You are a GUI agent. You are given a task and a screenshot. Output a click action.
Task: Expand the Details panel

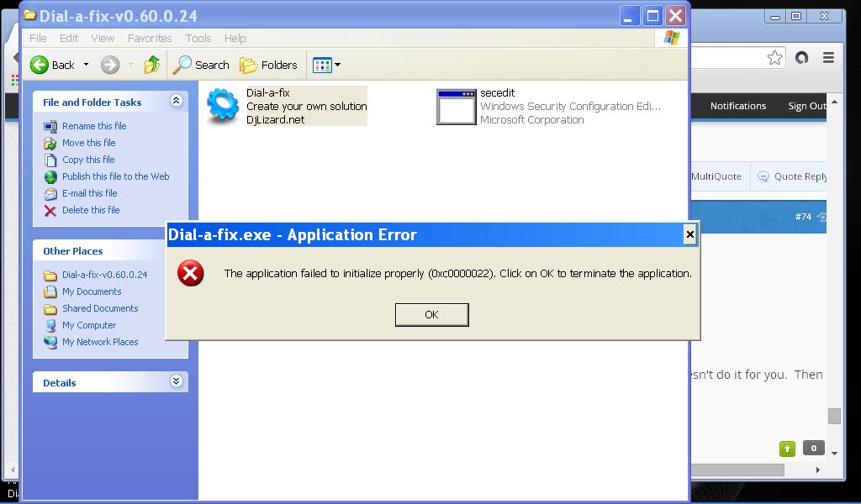(177, 381)
